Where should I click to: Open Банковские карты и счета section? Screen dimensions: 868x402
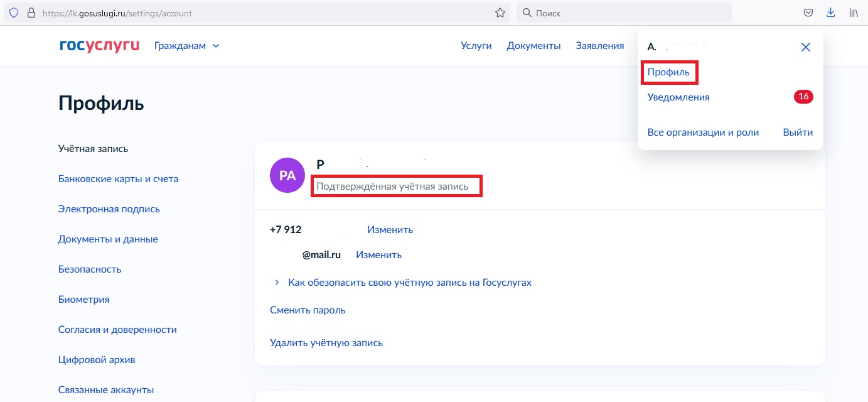118,179
